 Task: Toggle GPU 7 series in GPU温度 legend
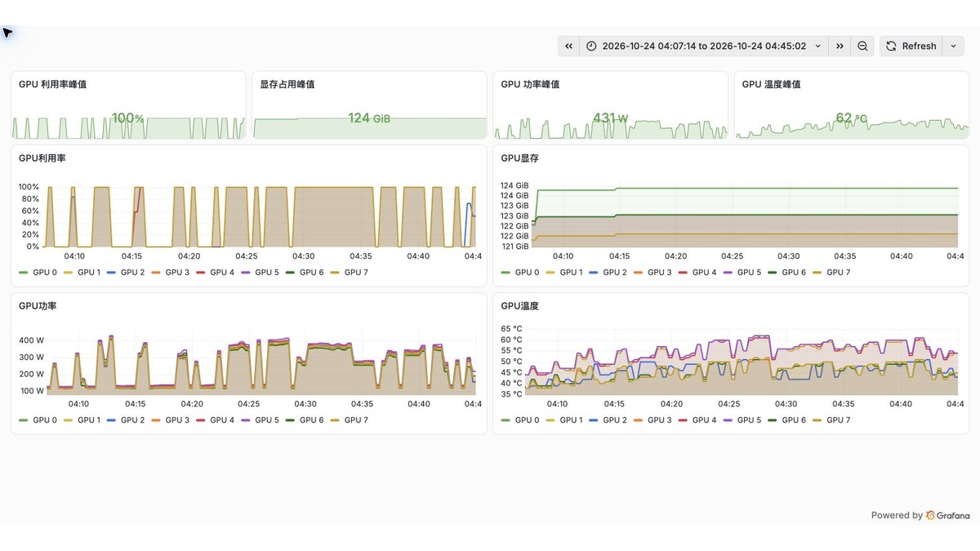(x=838, y=420)
